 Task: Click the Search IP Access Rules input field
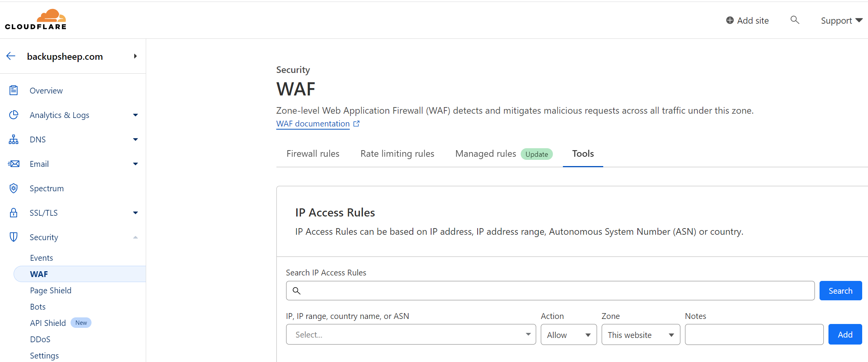click(x=550, y=291)
